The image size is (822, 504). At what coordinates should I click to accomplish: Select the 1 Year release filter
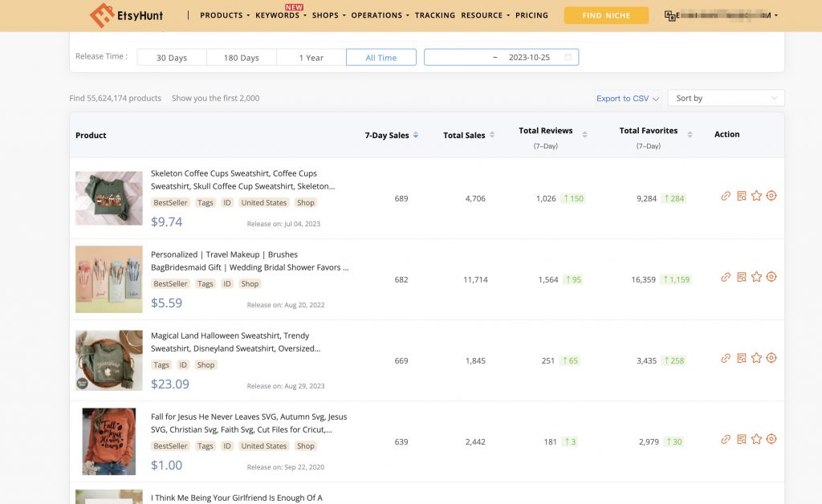[311, 57]
